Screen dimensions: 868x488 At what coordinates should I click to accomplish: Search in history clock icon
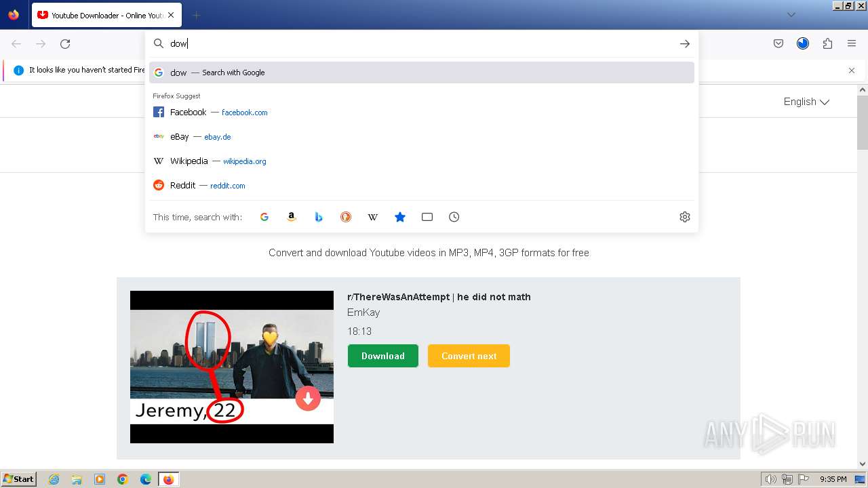454,217
